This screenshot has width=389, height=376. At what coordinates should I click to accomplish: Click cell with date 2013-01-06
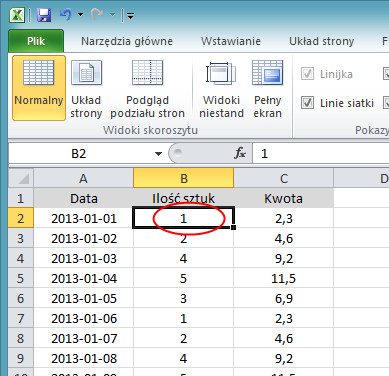pyautogui.click(x=83, y=318)
